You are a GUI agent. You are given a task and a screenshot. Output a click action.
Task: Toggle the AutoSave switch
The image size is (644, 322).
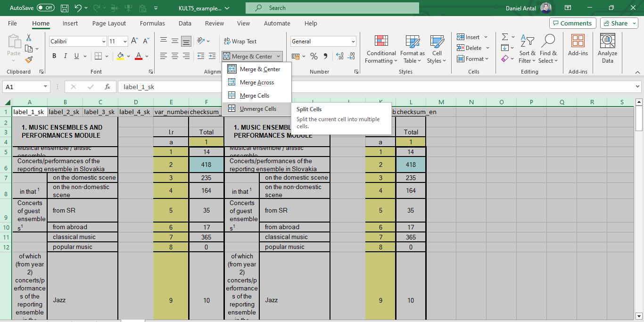pyautogui.click(x=45, y=8)
